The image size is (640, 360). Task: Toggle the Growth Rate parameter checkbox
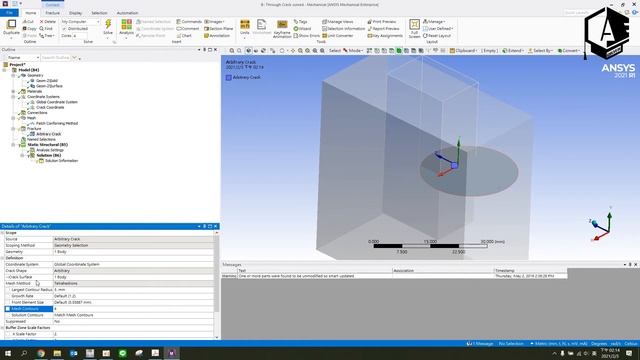(x=8, y=296)
